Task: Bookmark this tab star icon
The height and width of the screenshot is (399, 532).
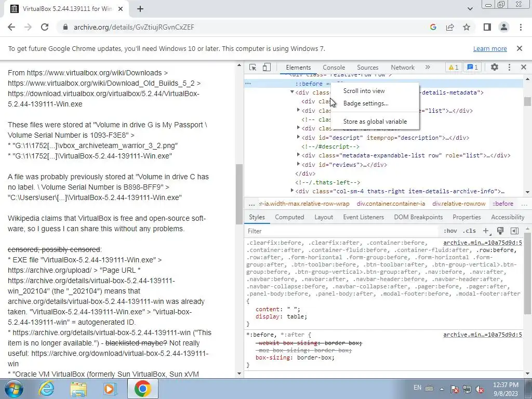Action: coord(467,27)
